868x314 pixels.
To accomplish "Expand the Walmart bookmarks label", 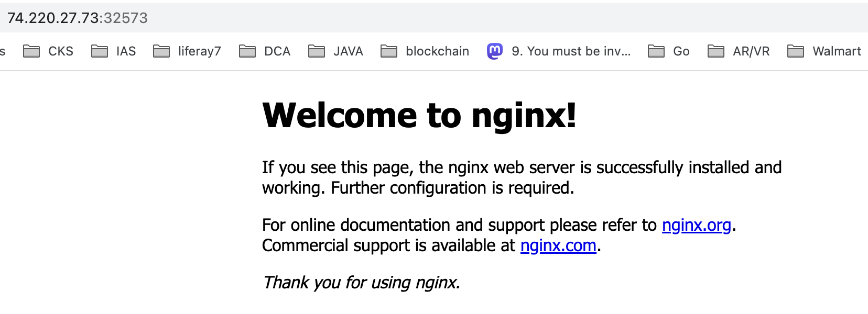I will (837, 51).
